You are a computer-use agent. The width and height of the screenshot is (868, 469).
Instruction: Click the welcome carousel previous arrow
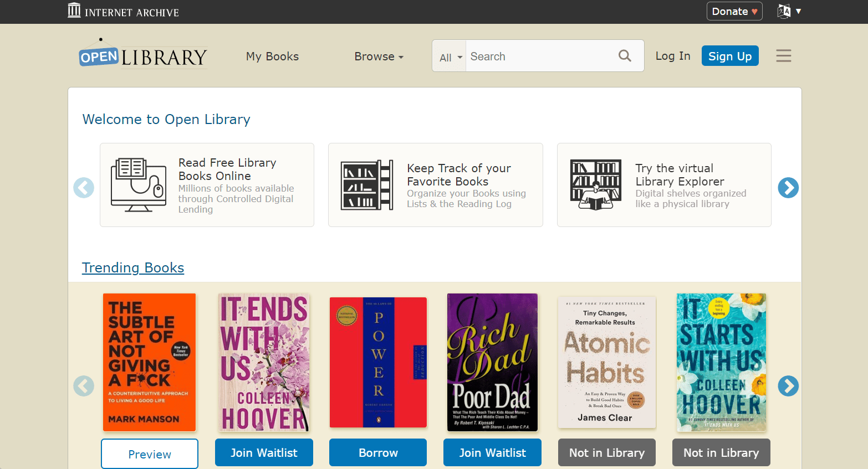click(84, 188)
